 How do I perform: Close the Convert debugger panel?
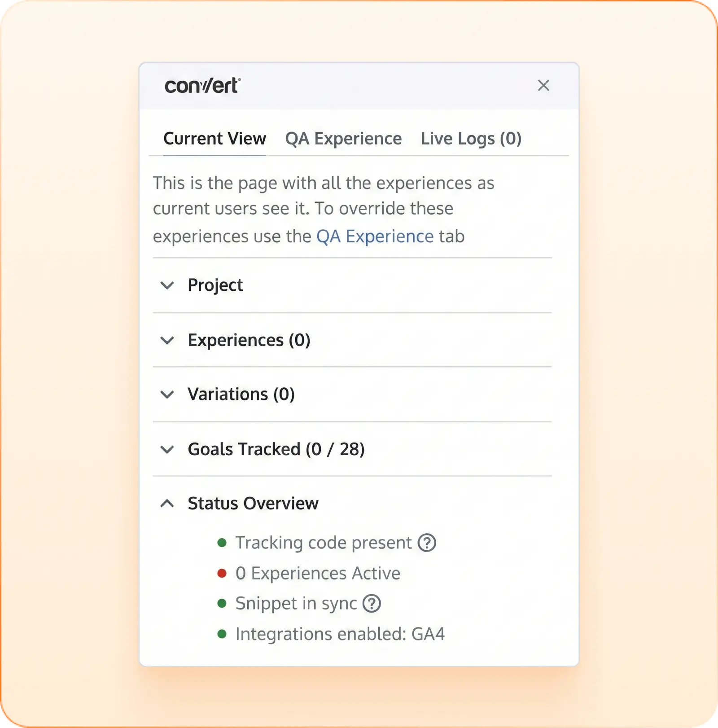pyautogui.click(x=543, y=85)
